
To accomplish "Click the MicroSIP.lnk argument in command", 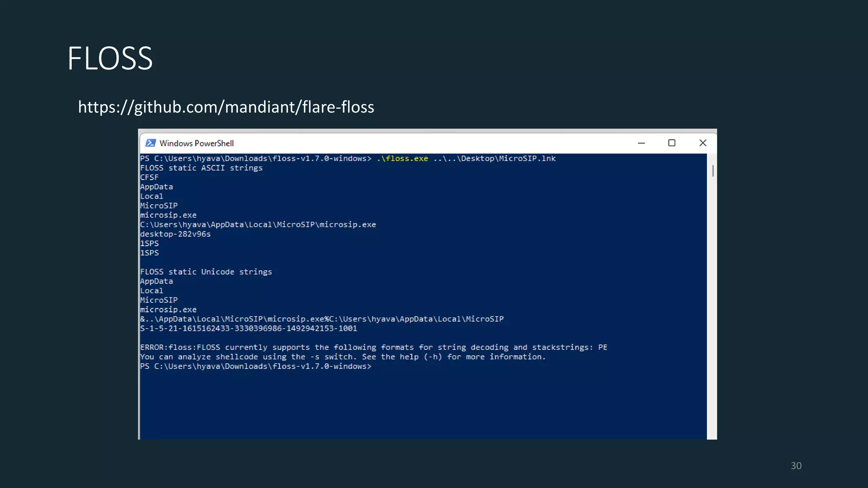I will point(527,158).
